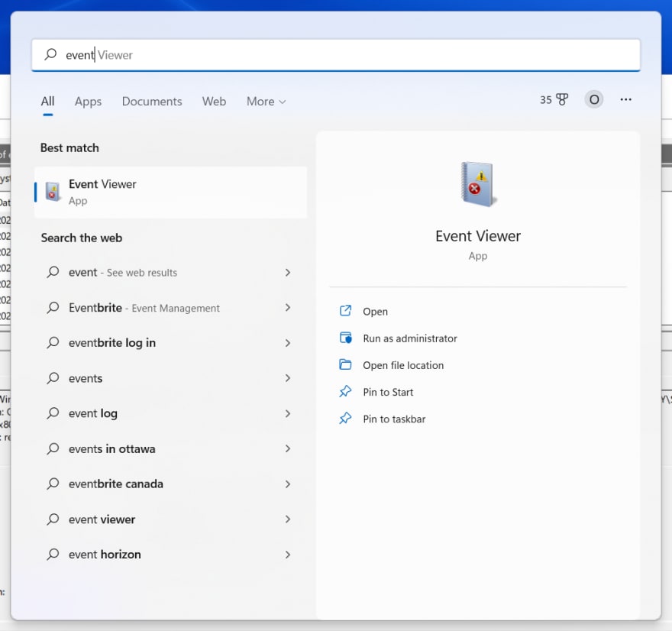Click the Run as administrator shield icon

click(x=345, y=338)
